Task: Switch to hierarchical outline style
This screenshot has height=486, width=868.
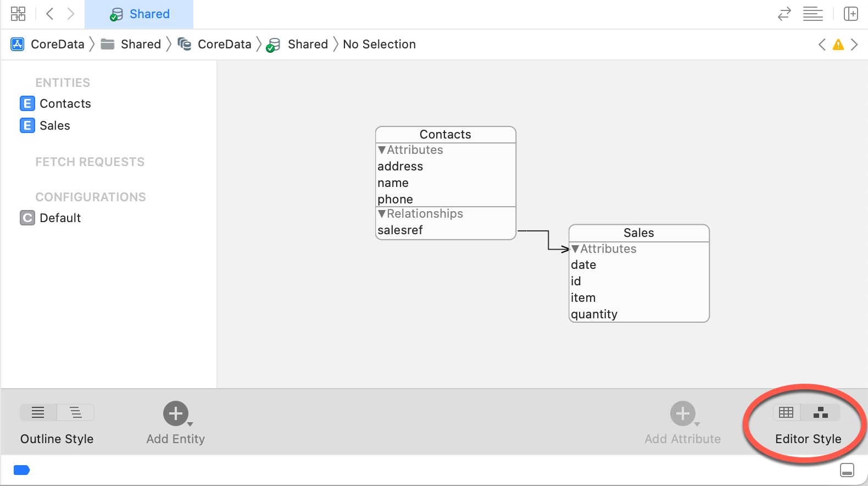Action: tap(76, 412)
